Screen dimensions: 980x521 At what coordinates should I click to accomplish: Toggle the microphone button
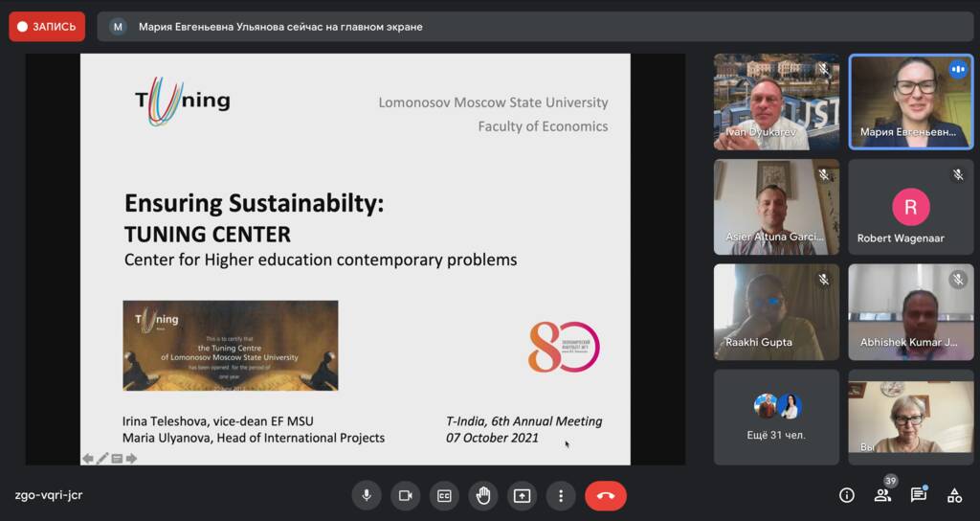pos(367,496)
